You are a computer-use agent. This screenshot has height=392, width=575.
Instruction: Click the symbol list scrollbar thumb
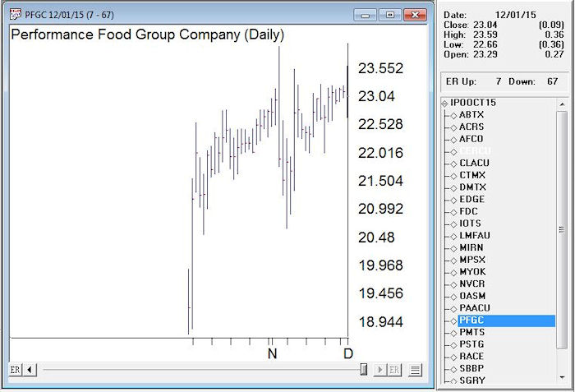pos(562,230)
